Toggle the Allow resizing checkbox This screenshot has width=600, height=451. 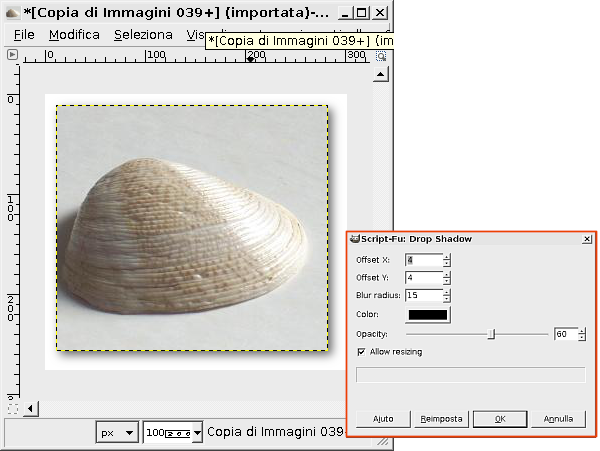[x=362, y=352]
